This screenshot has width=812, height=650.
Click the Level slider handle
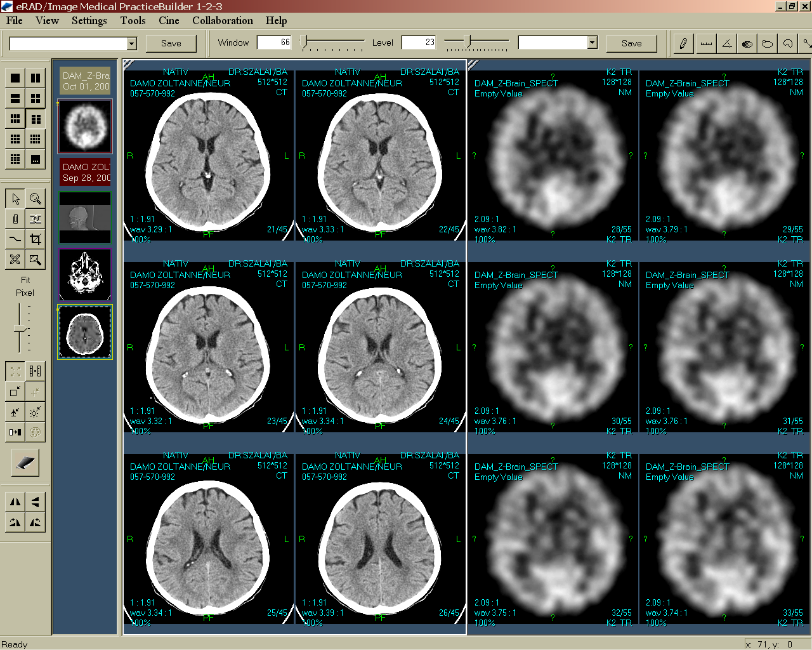tap(468, 43)
